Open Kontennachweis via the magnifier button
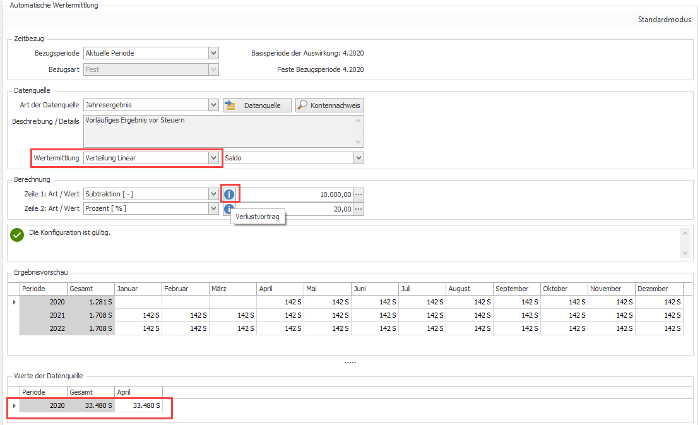The width and height of the screenshot is (700, 425). coord(329,105)
